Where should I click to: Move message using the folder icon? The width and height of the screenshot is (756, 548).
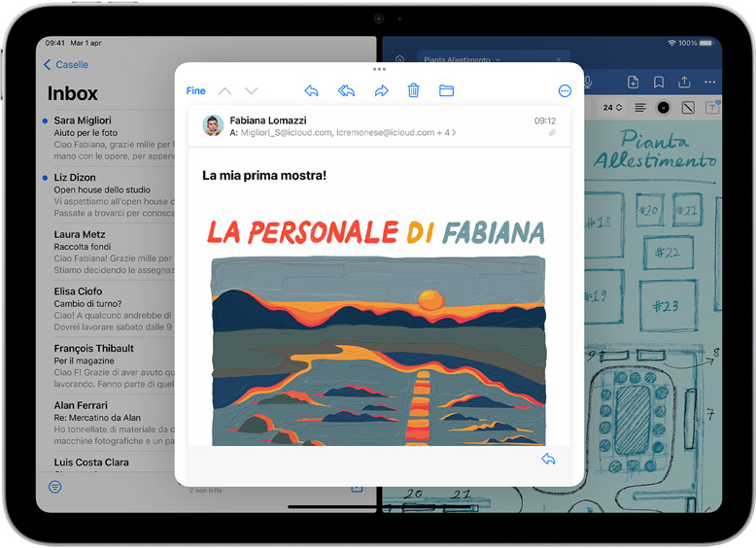tap(446, 90)
